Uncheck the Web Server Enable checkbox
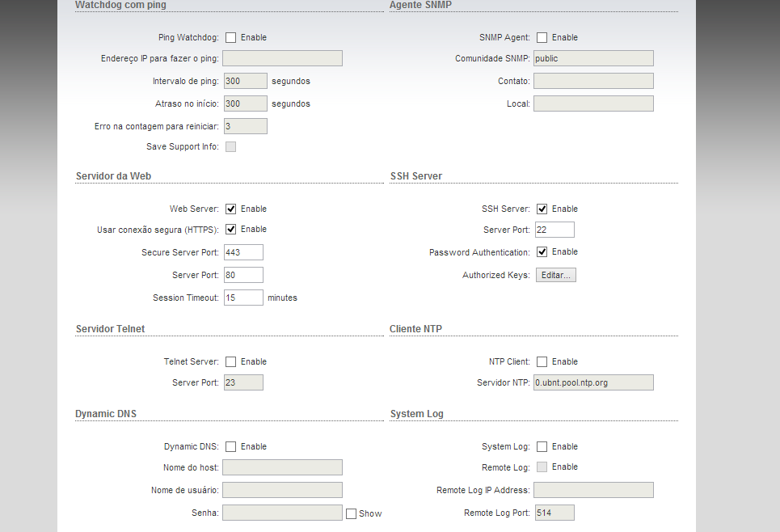This screenshot has height=532, width=780. point(230,209)
